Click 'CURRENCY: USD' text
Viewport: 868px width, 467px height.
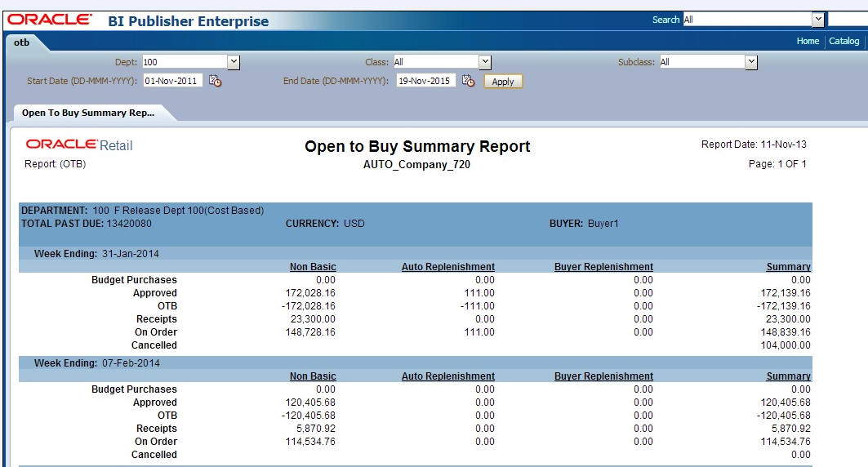coord(325,224)
